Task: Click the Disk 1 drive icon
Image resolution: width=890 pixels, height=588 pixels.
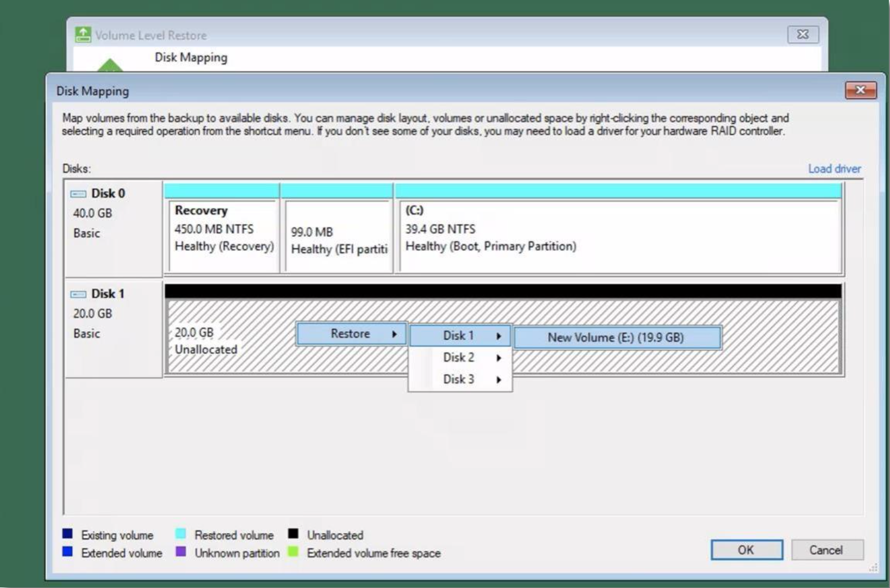Action: point(78,294)
